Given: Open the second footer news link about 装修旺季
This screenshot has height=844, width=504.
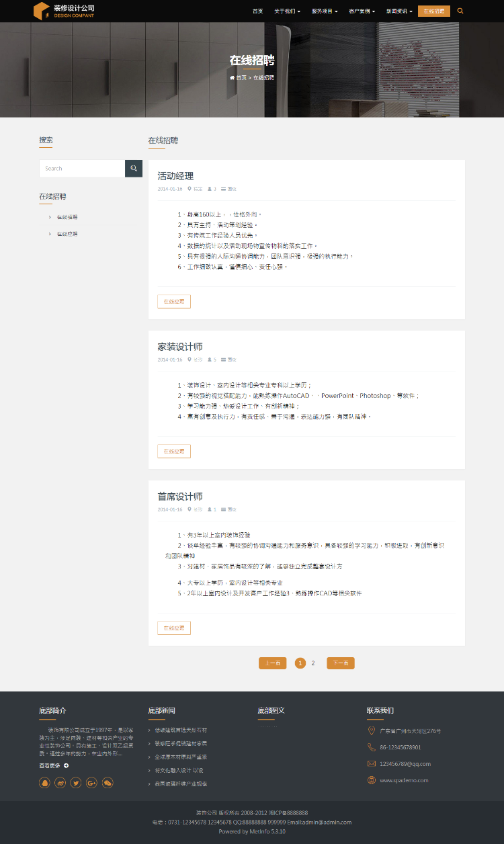Looking at the screenshot, I should pos(181,743).
